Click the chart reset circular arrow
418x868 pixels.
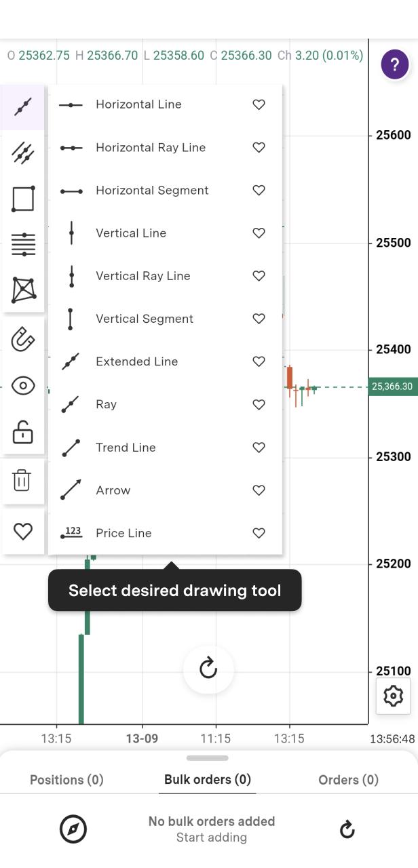pyautogui.click(x=208, y=669)
